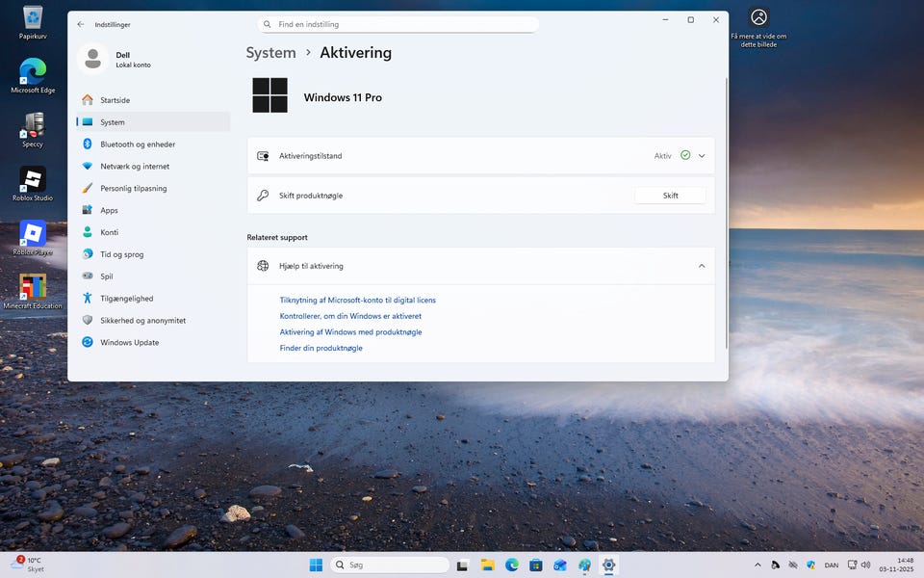Screen dimensions: 924x578
Task: Select Startside in the sidebar
Action: 115,100
